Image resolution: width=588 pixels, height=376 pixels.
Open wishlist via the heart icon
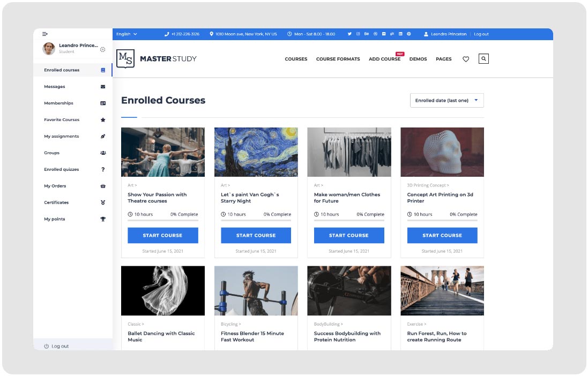[466, 59]
